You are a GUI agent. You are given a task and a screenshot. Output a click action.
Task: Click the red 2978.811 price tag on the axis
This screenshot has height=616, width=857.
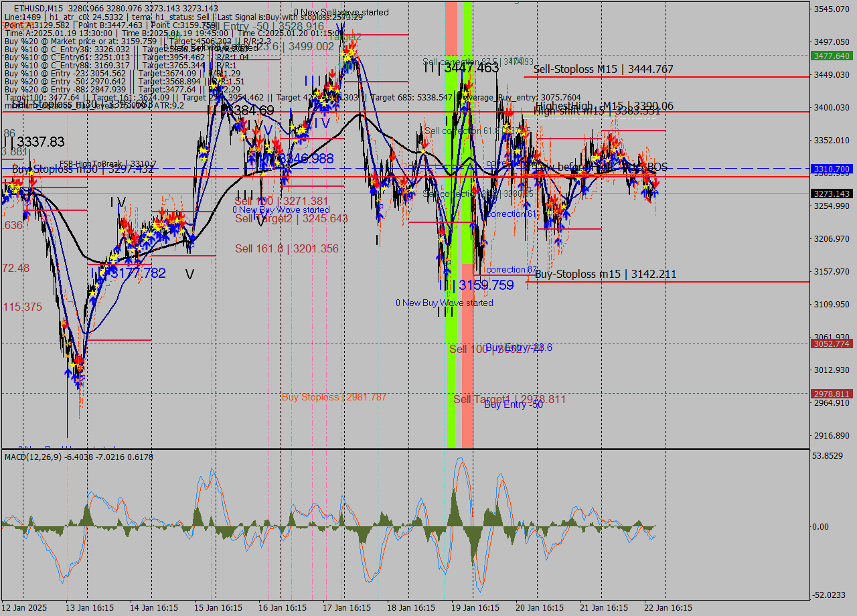coord(832,394)
